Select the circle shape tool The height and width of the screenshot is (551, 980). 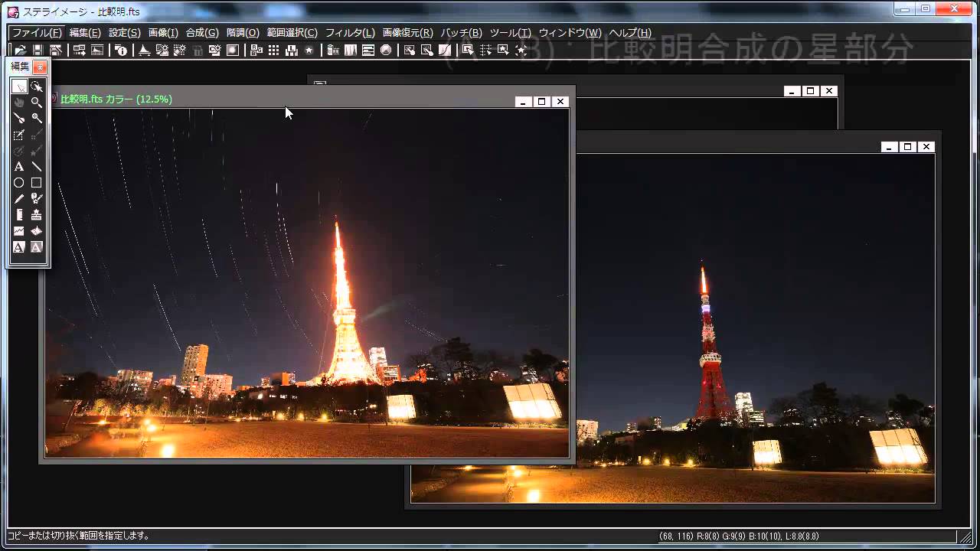(19, 183)
